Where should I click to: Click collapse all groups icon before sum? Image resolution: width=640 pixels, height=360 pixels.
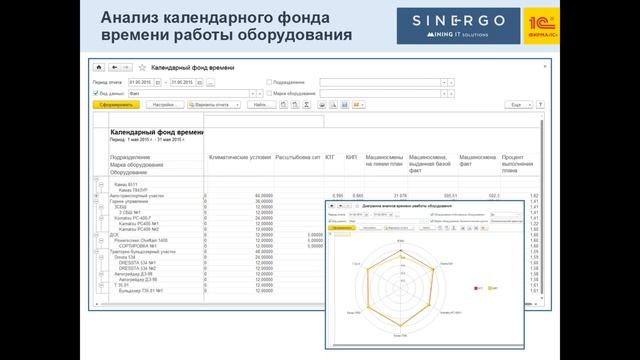295,105
